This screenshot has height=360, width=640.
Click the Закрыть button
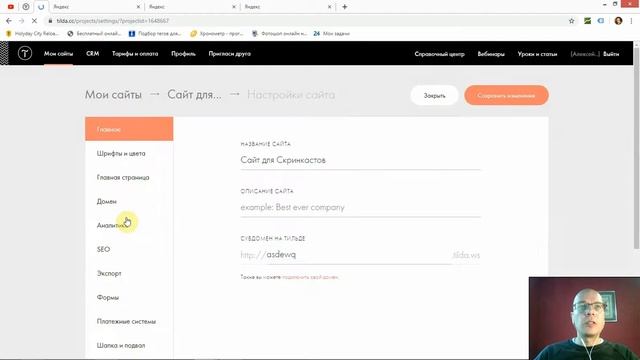(434, 96)
